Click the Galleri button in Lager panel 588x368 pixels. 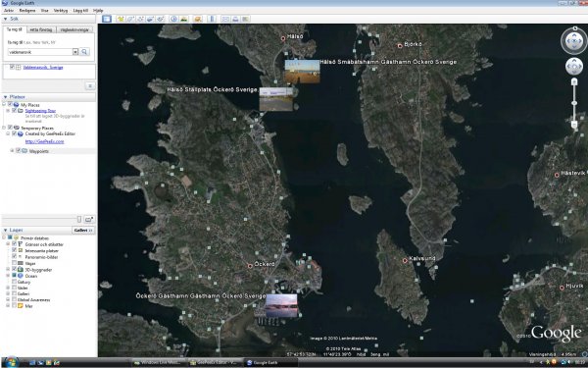[x=83, y=230]
